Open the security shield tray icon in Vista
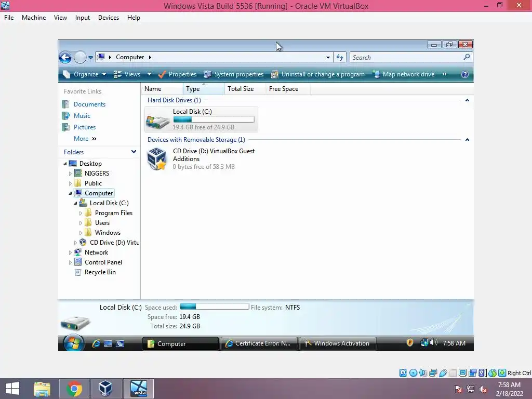Viewport: 532px width, 399px height. (x=410, y=343)
